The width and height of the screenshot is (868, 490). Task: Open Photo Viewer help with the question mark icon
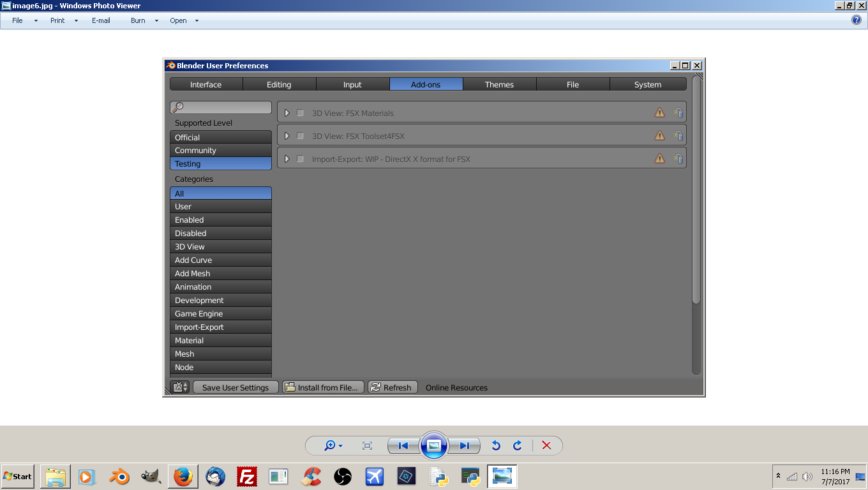pyautogui.click(x=857, y=20)
